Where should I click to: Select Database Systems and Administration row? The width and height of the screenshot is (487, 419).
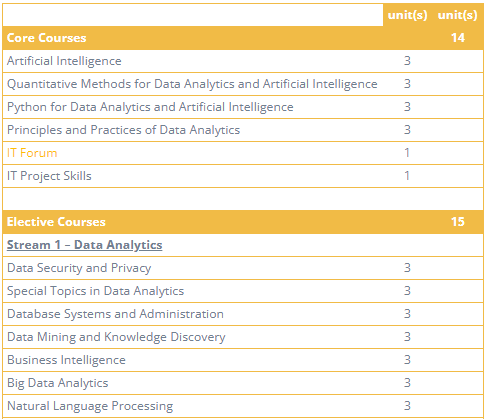pos(243,314)
